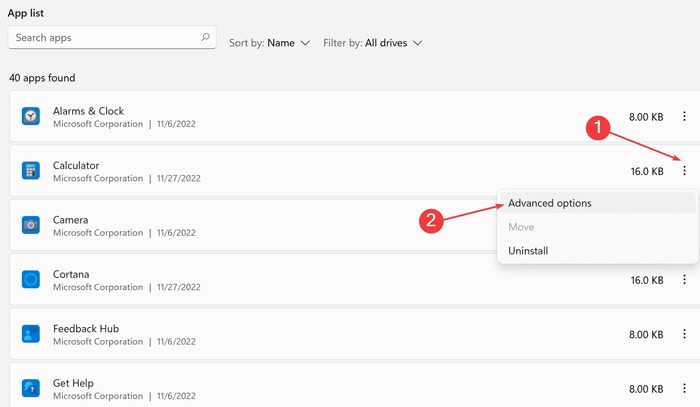
Task: Click the search magnifier icon
Action: pyautogui.click(x=206, y=38)
